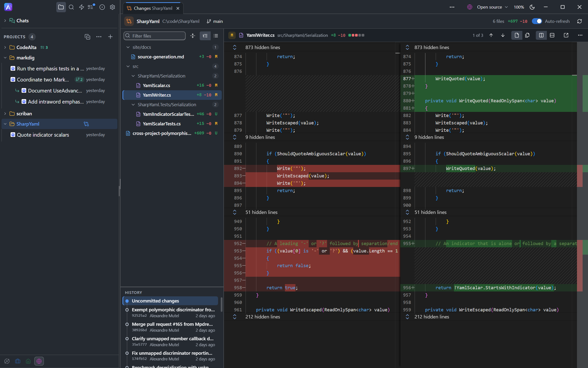Click the home icon in bottom bar
Image resolution: width=588 pixels, height=368 pixels.
pos(28,361)
